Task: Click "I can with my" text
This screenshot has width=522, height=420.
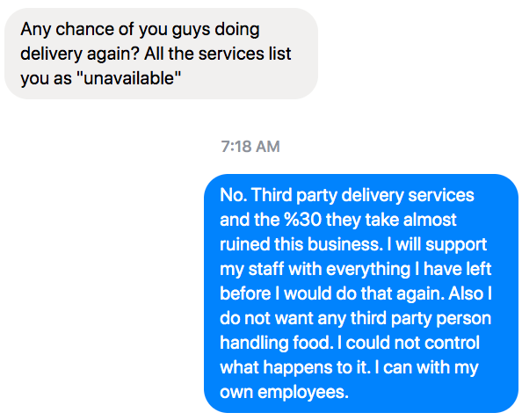Action: point(426,368)
